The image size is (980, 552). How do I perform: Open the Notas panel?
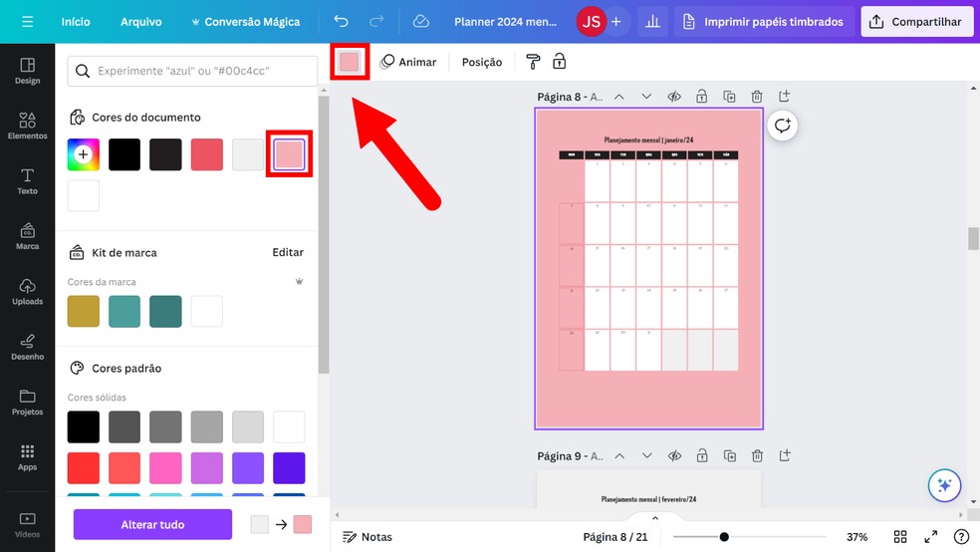tap(368, 537)
